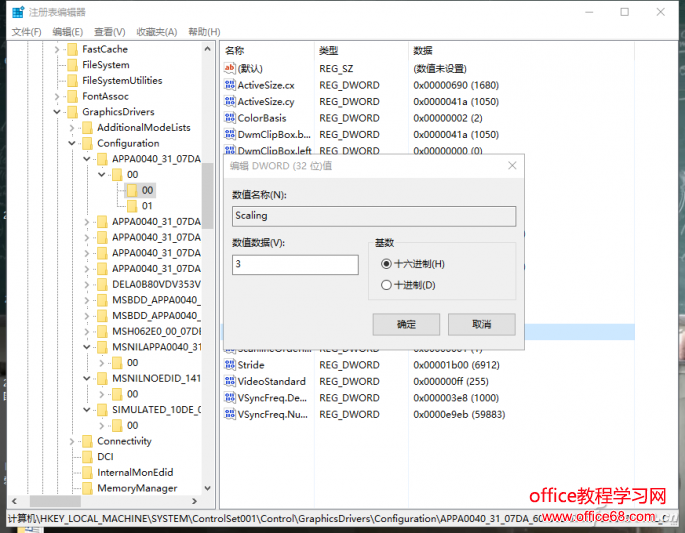
Task: Expand the FastCache tree node
Action: [x=57, y=50]
